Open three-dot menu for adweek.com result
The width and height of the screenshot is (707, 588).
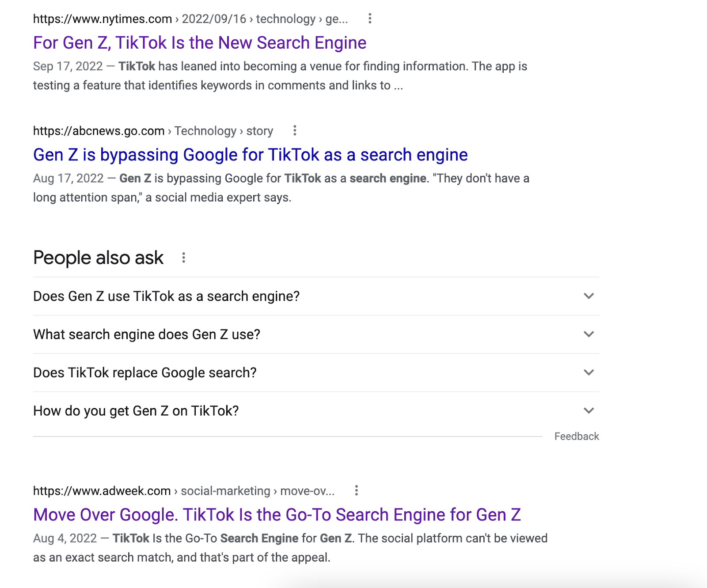[x=357, y=490]
